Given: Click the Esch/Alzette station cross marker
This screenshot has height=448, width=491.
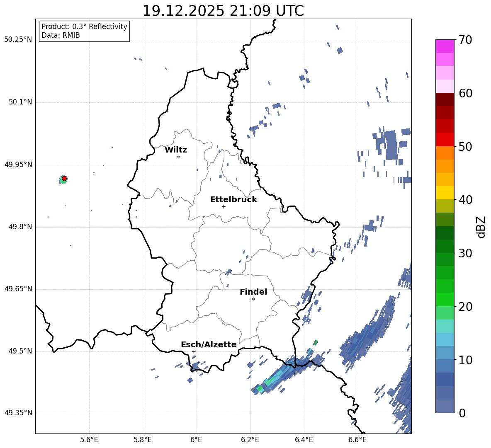Looking at the screenshot, I should coord(194,351).
